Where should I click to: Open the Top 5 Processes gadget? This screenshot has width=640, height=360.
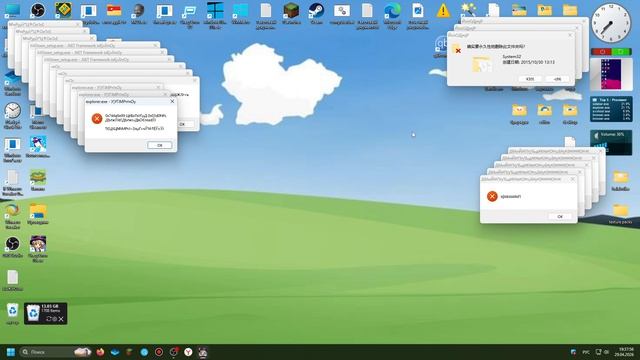pyautogui.click(x=611, y=109)
